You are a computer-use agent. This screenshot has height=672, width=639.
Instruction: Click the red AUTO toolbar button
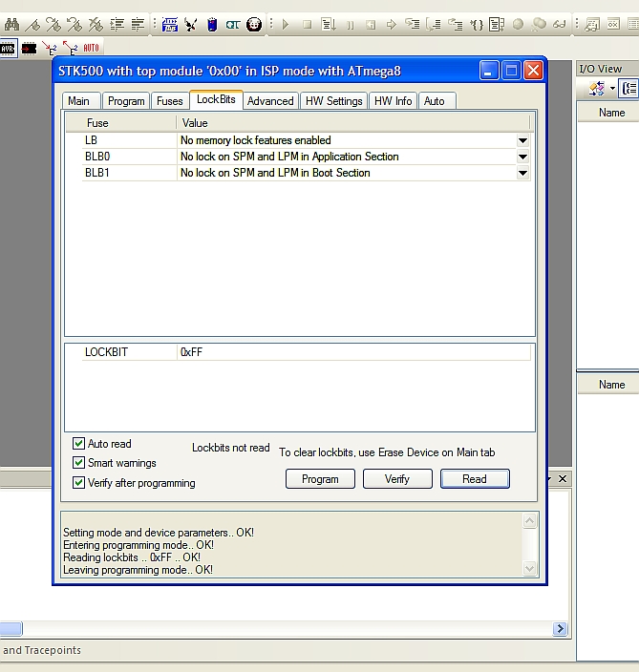[x=91, y=48]
